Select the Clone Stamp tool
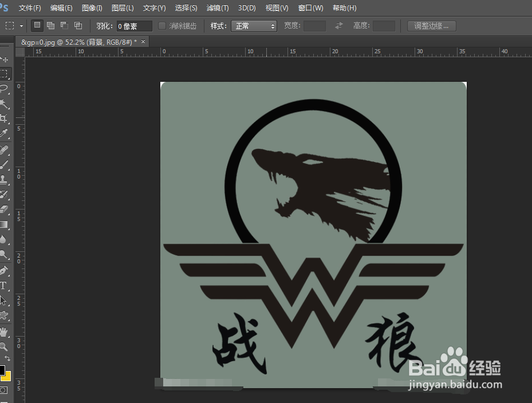 [x=5, y=179]
